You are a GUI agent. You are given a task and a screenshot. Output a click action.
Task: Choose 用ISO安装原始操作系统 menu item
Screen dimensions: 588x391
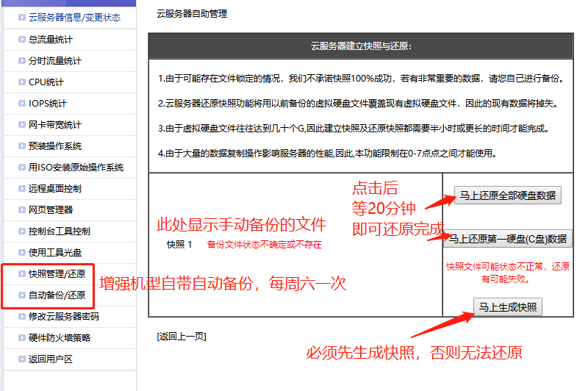pyautogui.click(x=76, y=167)
